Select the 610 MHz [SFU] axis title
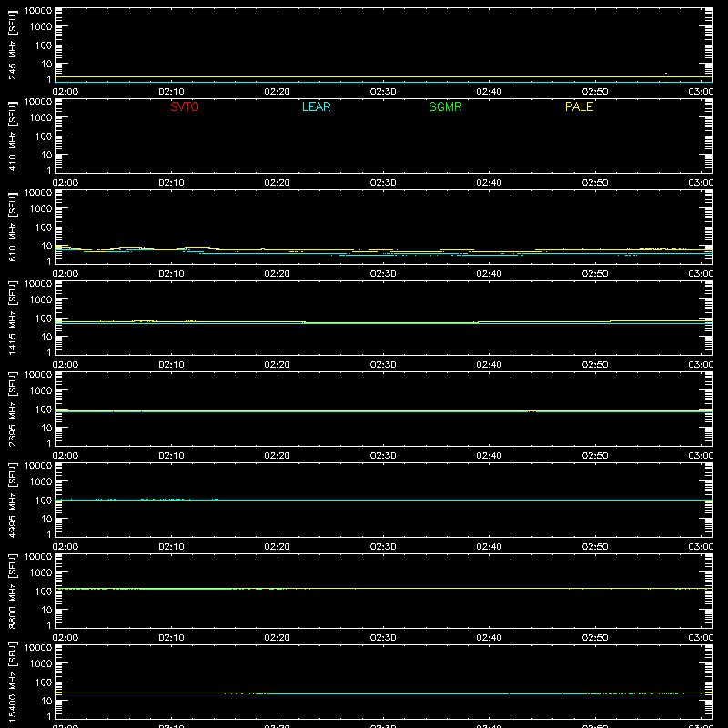The height and width of the screenshot is (728, 728). (12, 227)
